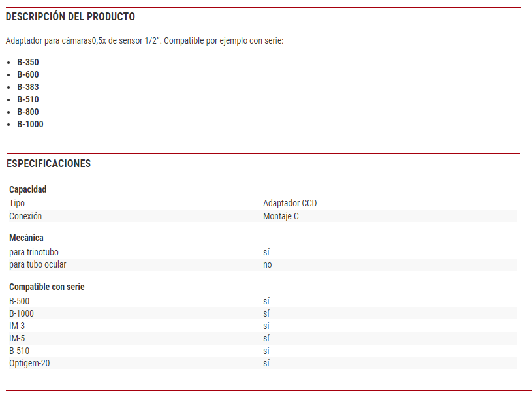This screenshot has width=532, height=393.
Task: Click the DESCRIPCIÓN DEL PRODUCTO heading
Action: [x=70, y=16]
